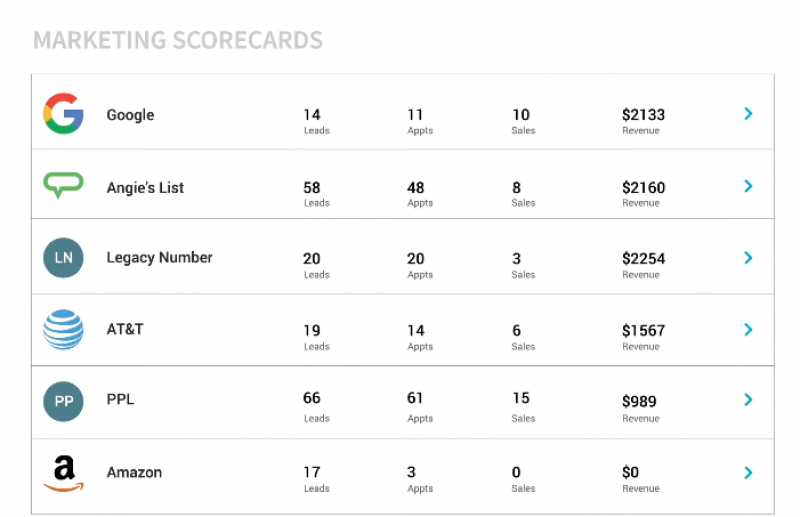Open the Google source name
Viewport: 800px width, 517px height.
click(130, 115)
